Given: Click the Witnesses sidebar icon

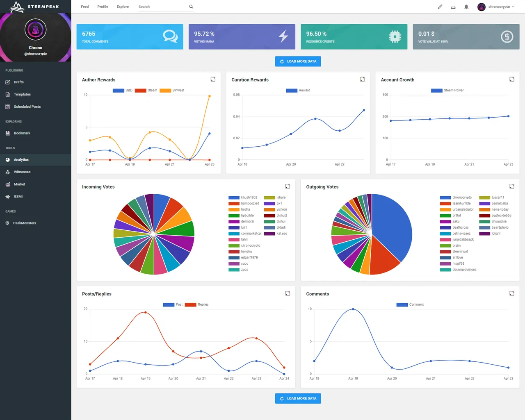Looking at the screenshot, I should click(7, 172).
